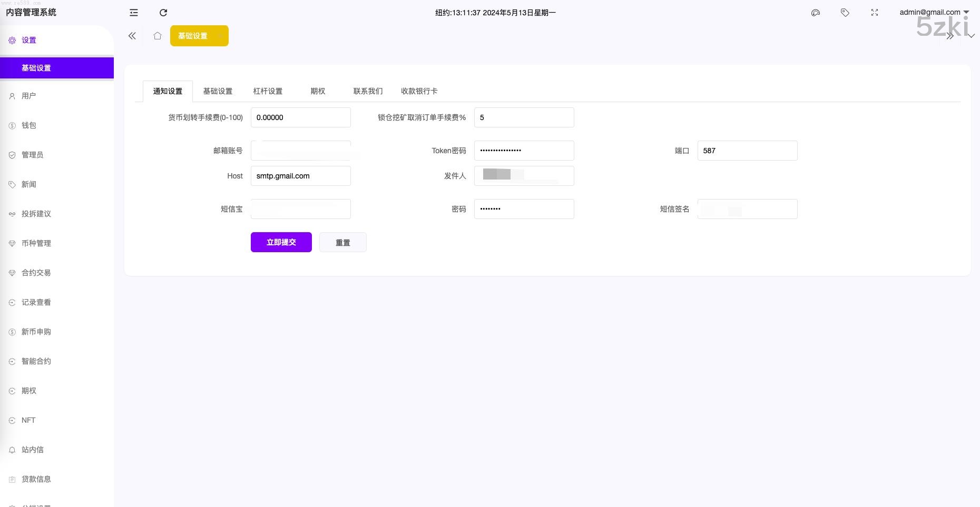Open admin@gmail.com account dropdown
Viewport: 980px width, 507px height.
pos(934,12)
